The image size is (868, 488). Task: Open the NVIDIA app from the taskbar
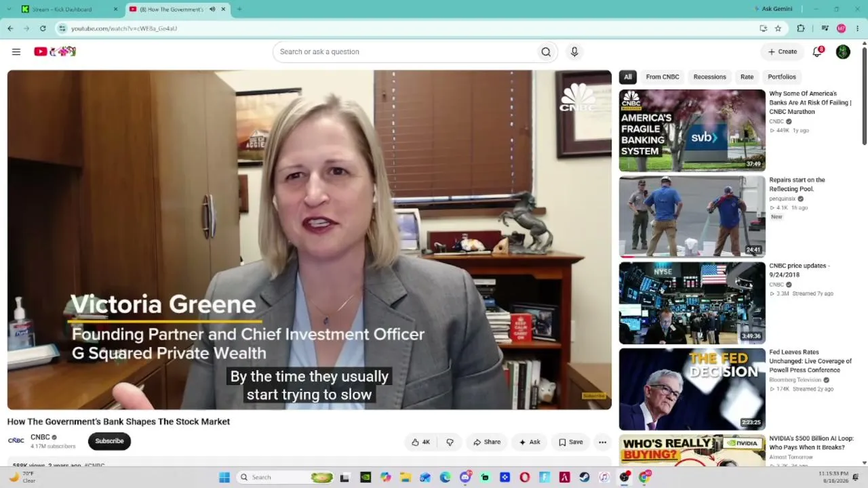[x=366, y=477]
